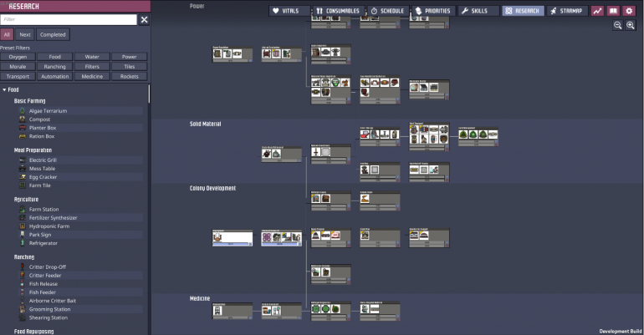Screen dimensions: 644x335
Task: Click the Electric Grill icon in list
Action: (x=22, y=160)
